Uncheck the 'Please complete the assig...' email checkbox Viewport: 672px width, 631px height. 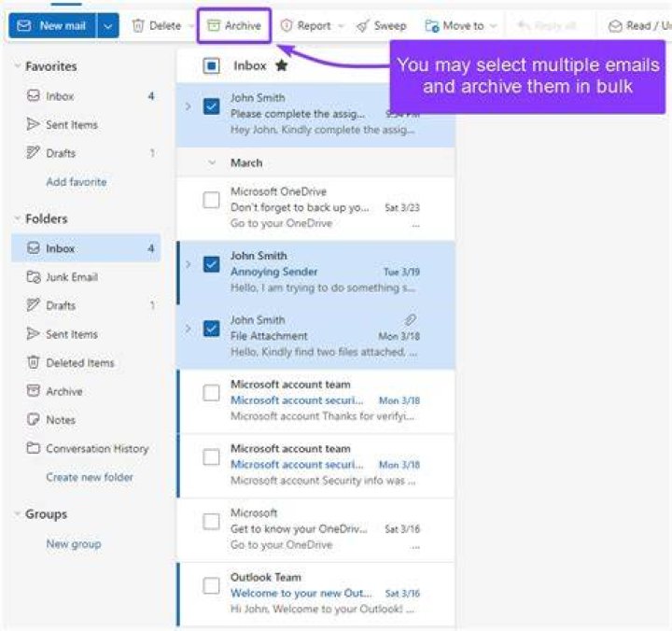pos(211,106)
